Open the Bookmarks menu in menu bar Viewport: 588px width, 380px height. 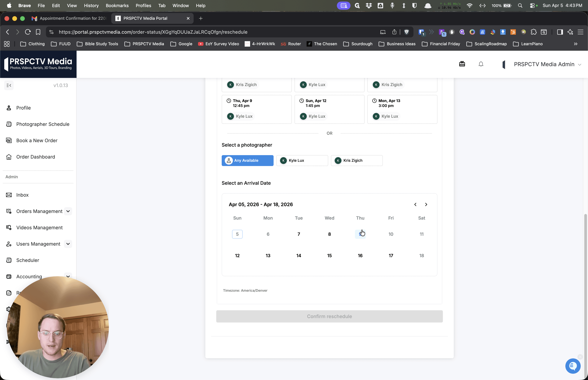coord(117,5)
